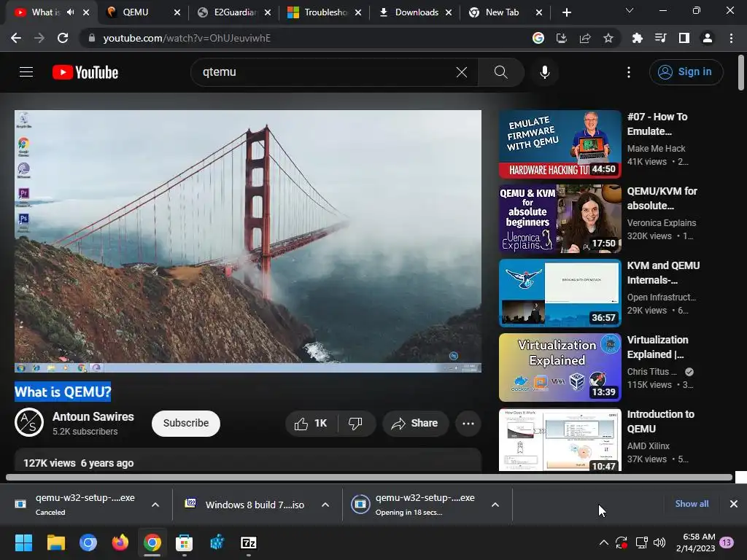Open the tab search dropdown chevron
The height and width of the screenshot is (560, 747).
630,10
